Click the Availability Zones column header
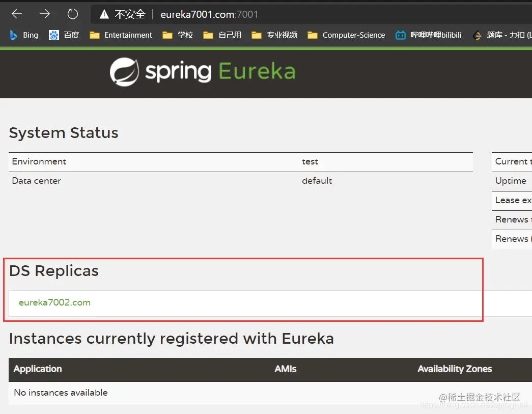The height and width of the screenshot is (414, 532). [455, 369]
